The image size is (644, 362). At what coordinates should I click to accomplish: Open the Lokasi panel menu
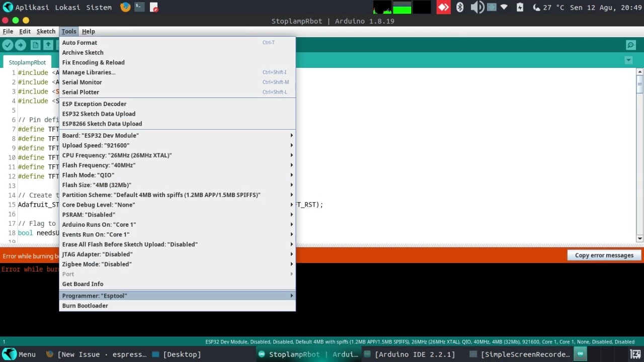tap(67, 8)
